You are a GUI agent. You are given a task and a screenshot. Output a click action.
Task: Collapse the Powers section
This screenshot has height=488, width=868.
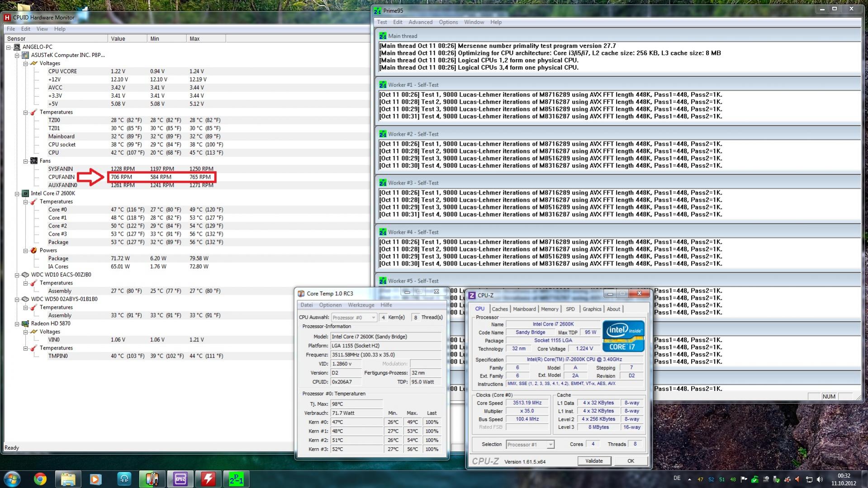[26, 251]
